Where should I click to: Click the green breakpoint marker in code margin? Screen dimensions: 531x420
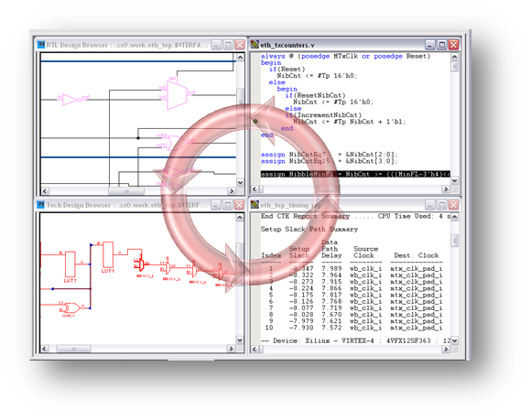pyautogui.click(x=255, y=121)
